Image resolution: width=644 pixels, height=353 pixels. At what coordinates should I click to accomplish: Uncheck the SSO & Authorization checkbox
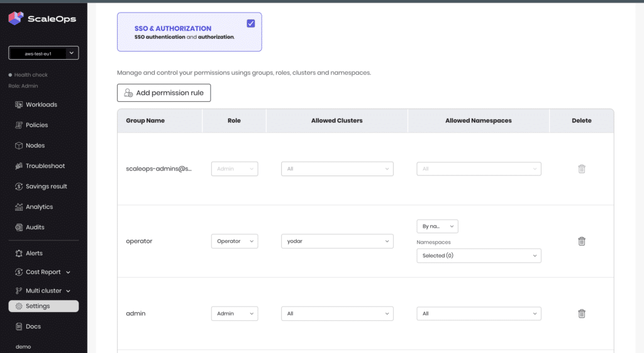click(x=251, y=23)
